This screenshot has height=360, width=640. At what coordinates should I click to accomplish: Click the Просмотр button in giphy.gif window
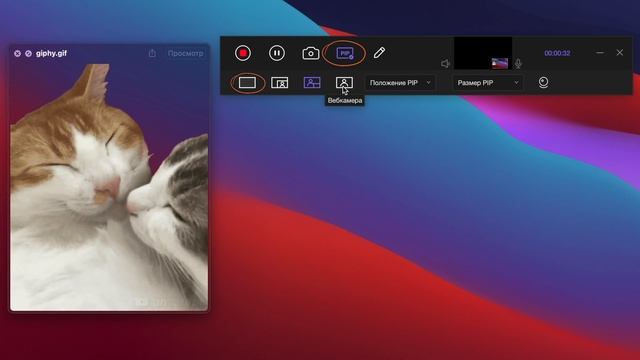click(185, 53)
